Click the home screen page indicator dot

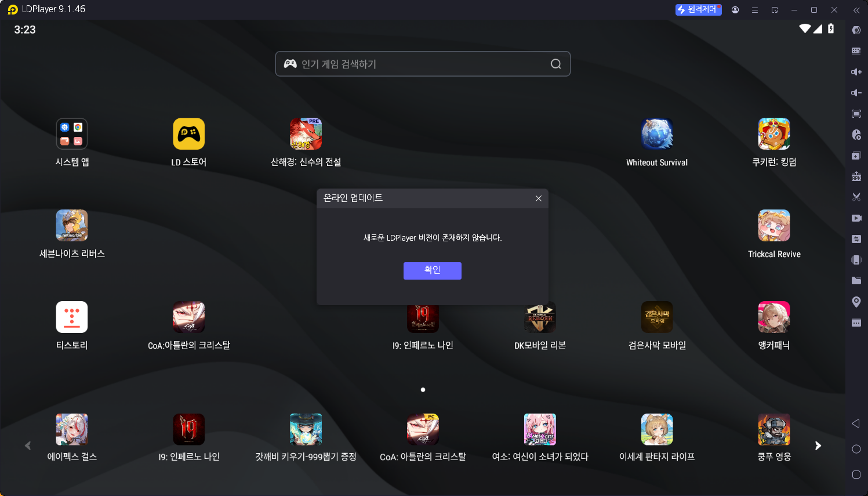423,390
